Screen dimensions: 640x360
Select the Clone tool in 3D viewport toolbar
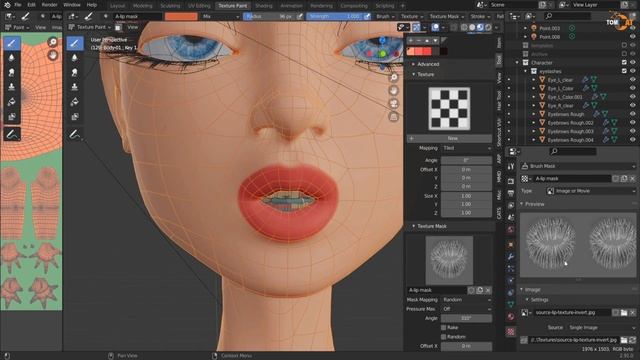(75, 87)
